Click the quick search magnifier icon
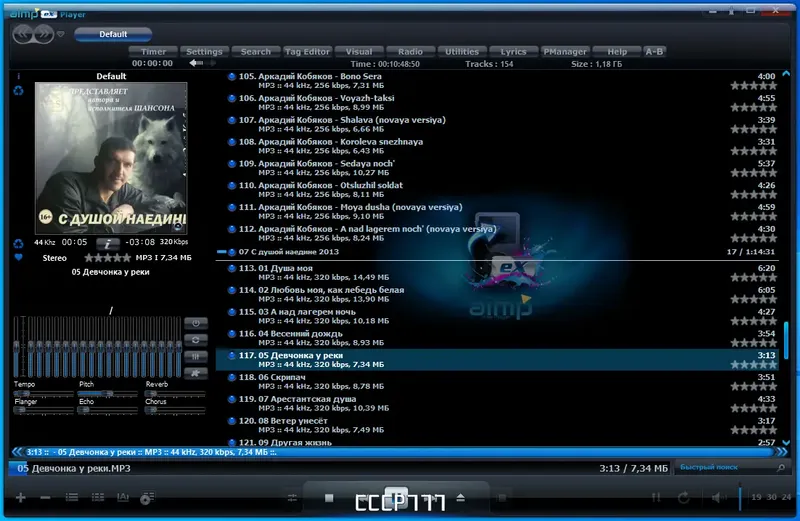 [x=781, y=467]
